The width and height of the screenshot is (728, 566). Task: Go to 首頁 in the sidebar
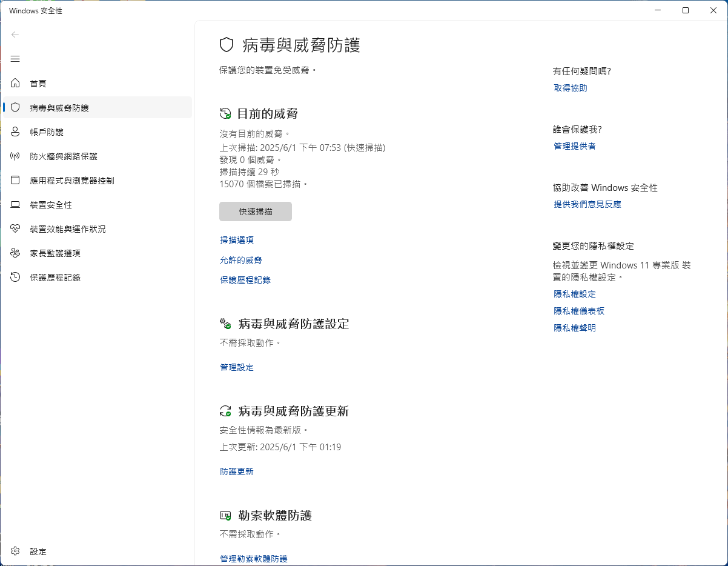(97, 83)
